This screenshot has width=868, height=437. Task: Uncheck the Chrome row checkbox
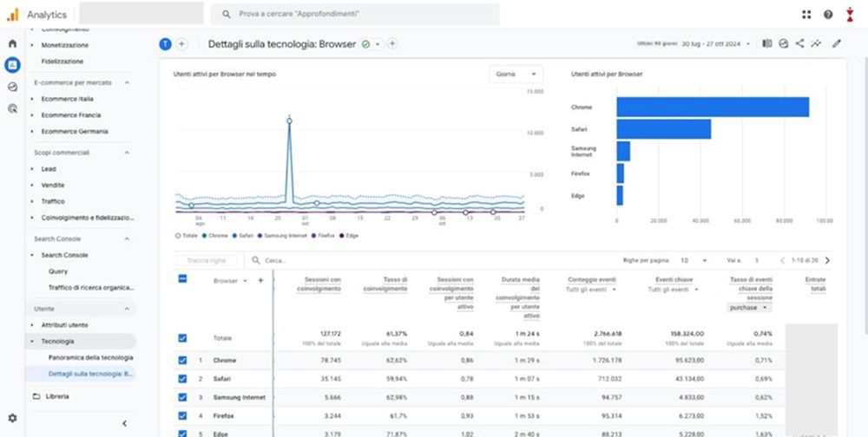[182, 360]
